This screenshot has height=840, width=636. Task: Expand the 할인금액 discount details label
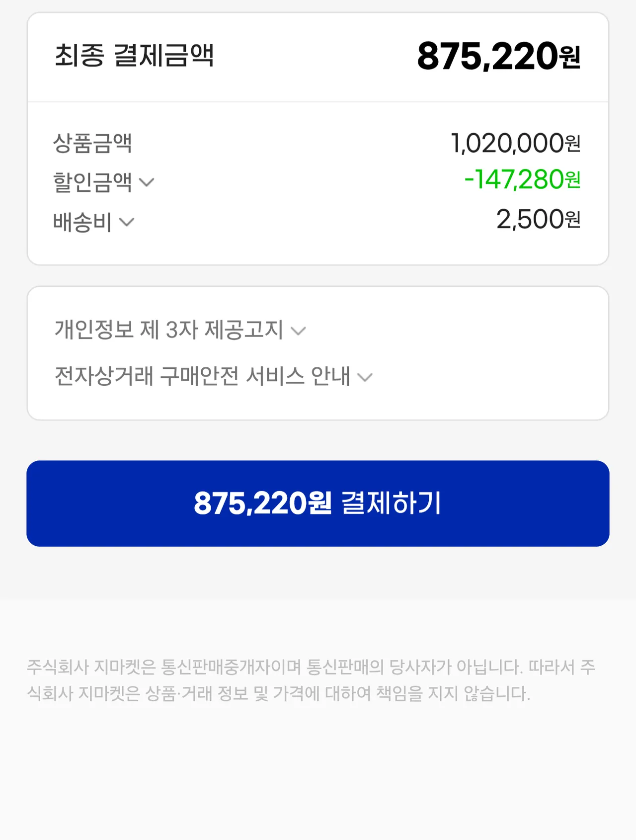pos(92,182)
